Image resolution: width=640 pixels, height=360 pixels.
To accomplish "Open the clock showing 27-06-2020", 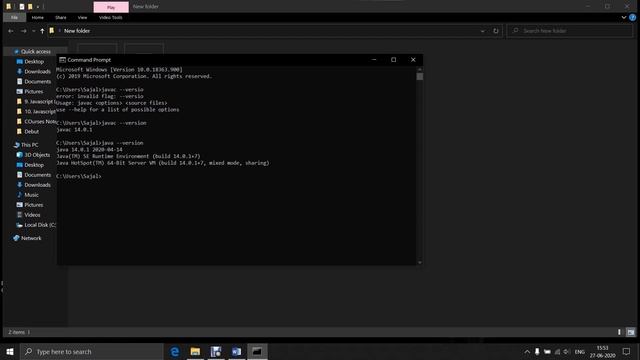I will click(602, 352).
